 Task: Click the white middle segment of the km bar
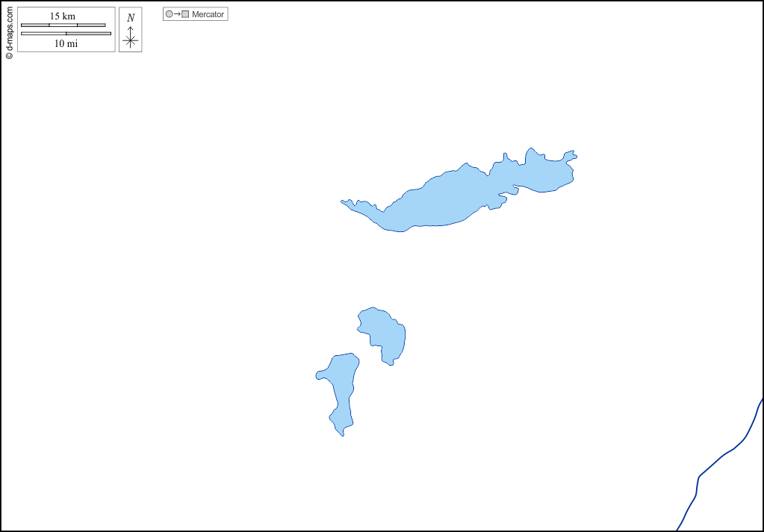pyautogui.click(x=63, y=25)
